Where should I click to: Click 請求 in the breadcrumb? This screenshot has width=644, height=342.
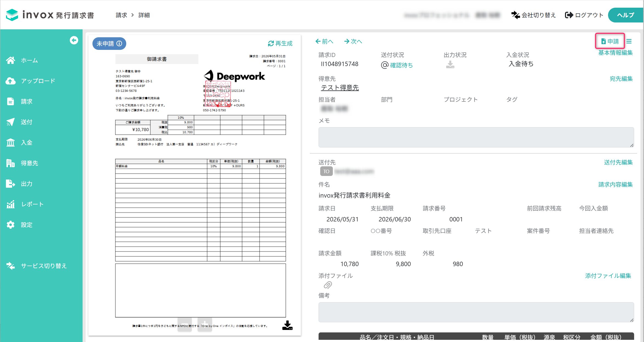pos(121,15)
